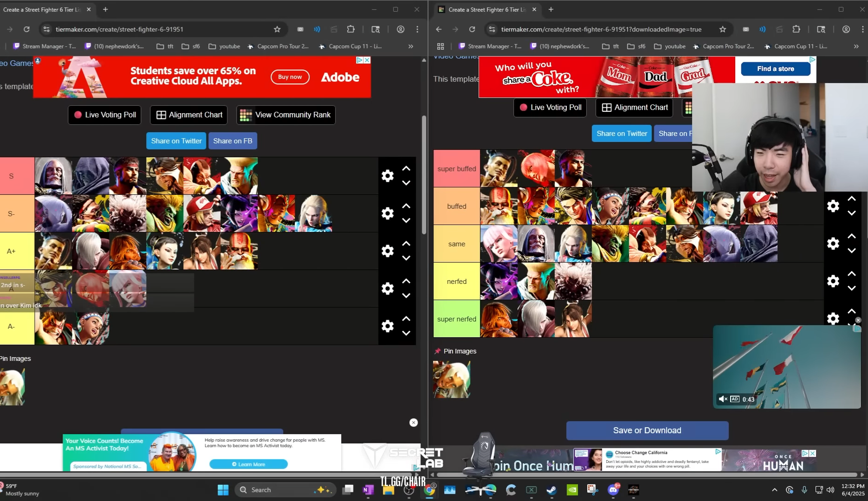868x501 pixels.
Task: Open apps grid in right bookmarks bar
Action: tap(440, 46)
